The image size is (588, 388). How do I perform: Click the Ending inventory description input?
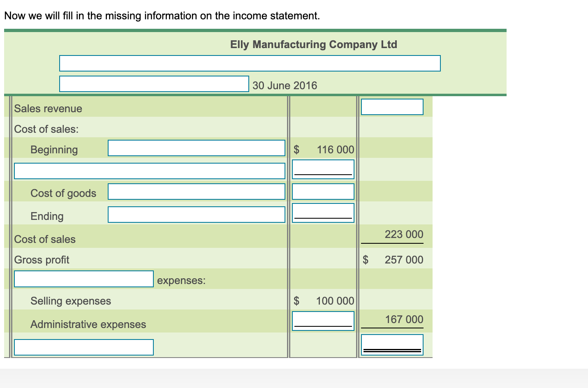point(196,214)
